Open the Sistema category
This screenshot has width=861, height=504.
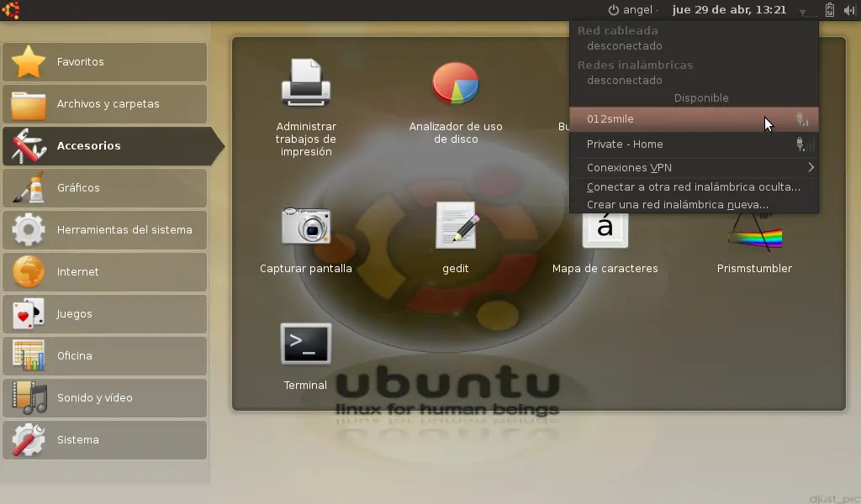coord(105,440)
